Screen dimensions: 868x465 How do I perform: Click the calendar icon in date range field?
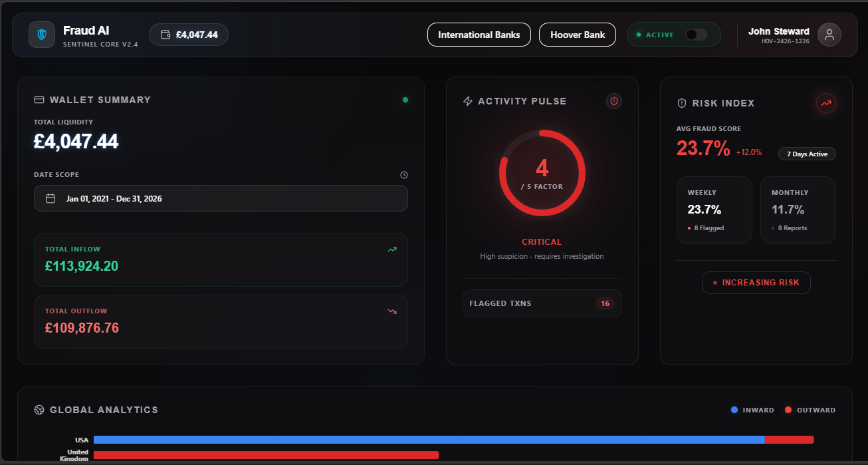51,198
